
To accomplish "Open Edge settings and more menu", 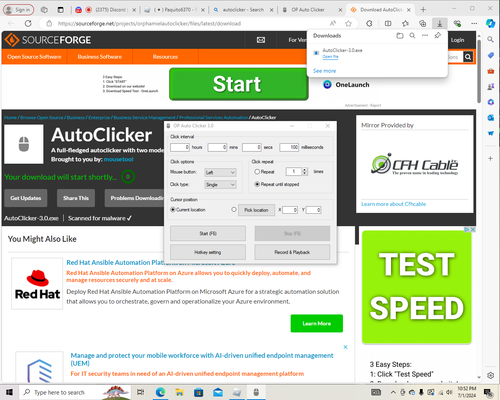I will [474, 23].
